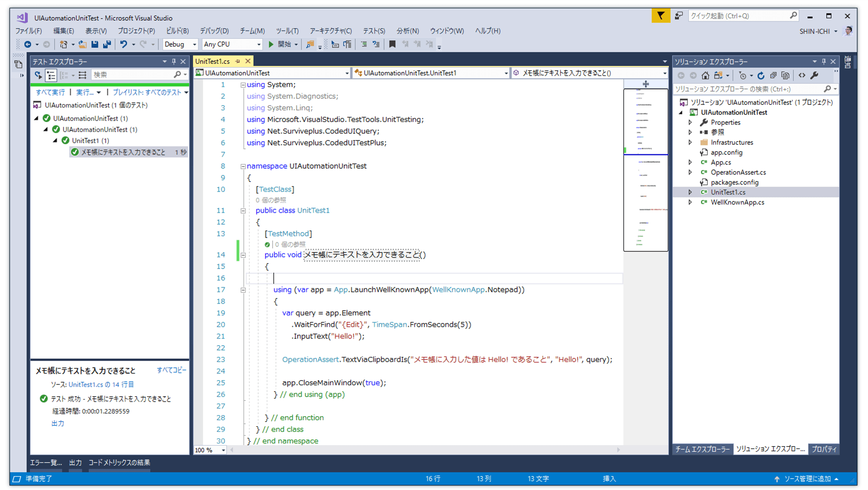Comment out the selected lines icon
Screen dimensions: 868x490
364,44
